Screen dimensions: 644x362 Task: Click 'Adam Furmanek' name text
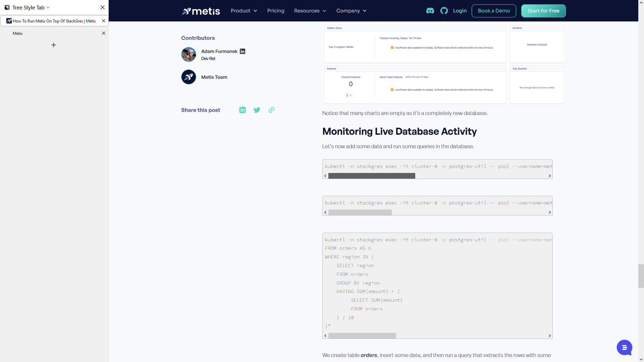point(219,51)
